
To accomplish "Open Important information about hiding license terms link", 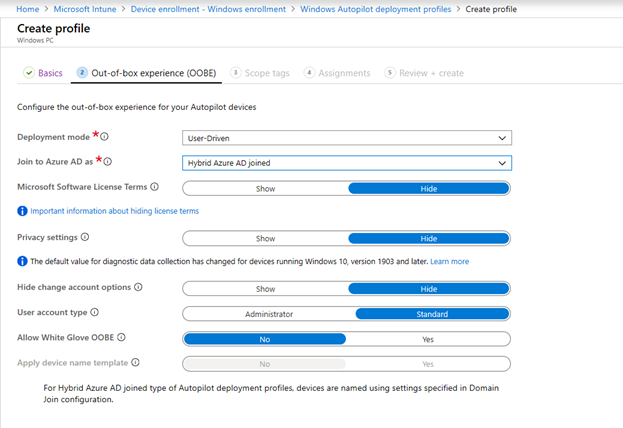I will point(114,212).
